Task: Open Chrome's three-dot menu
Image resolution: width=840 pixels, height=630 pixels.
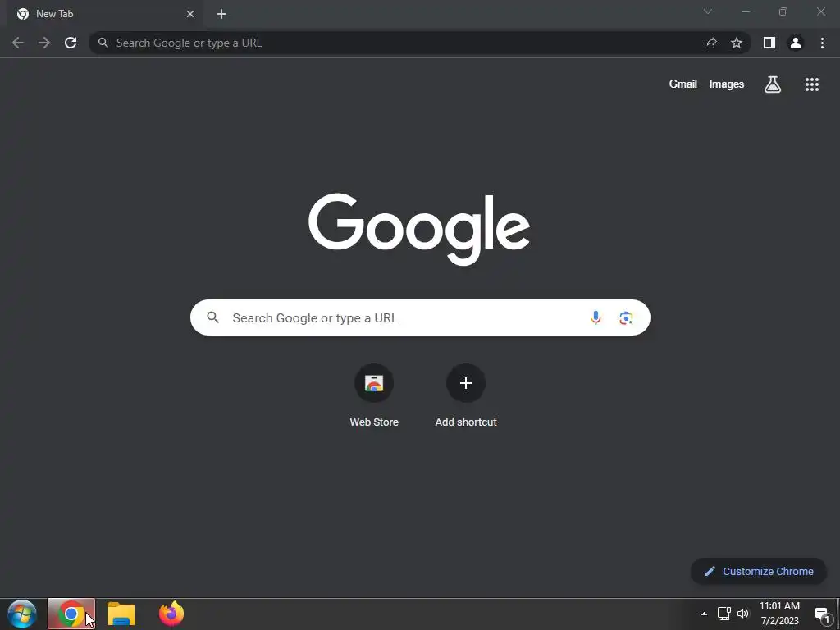Action: (822, 43)
